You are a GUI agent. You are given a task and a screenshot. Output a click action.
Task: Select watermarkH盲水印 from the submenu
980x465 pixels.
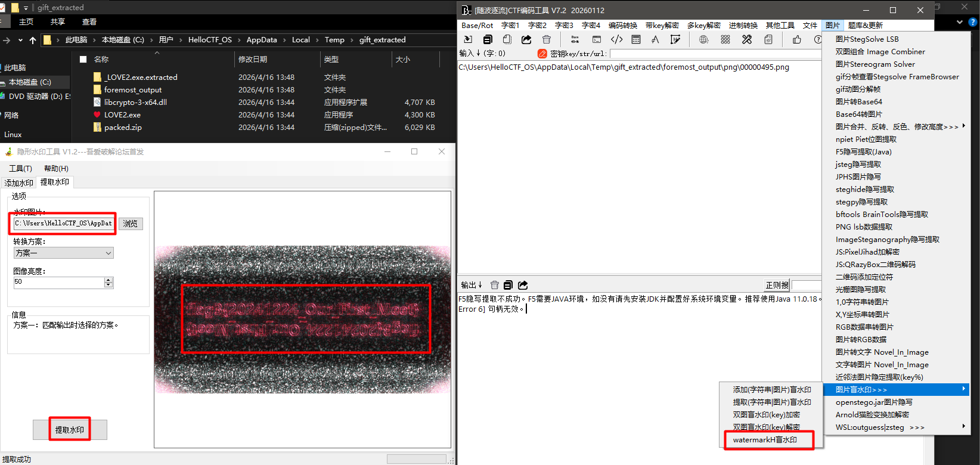[765, 439]
